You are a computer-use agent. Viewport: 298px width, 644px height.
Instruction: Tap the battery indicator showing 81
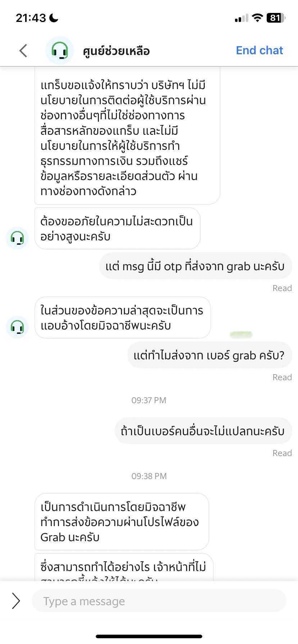tap(276, 18)
